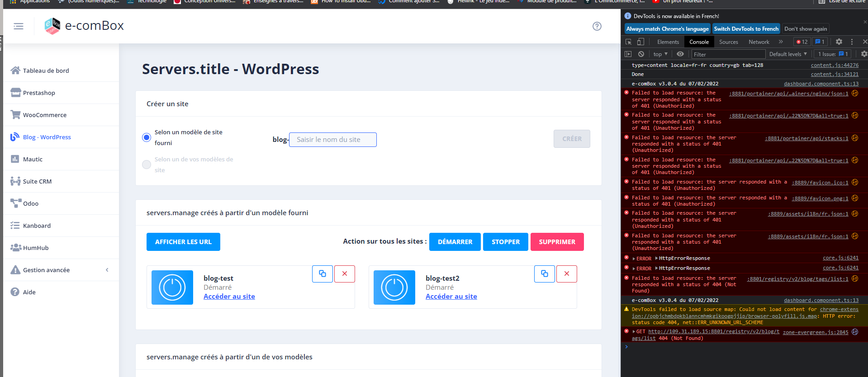This screenshot has height=377, width=868.
Task: Open core.js:6241 link of first ERROR
Action: click(840, 258)
